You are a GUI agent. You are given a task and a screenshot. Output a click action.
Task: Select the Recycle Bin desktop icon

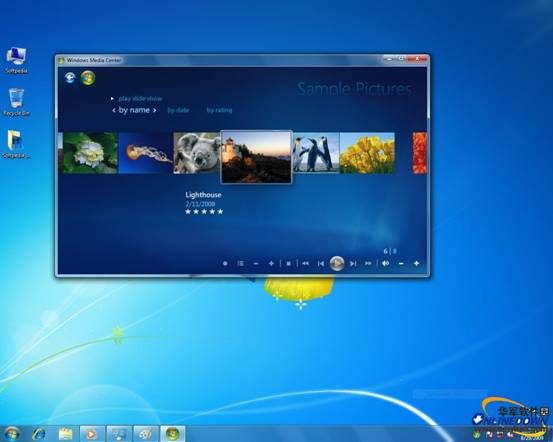pyautogui.click(x=16, y=103)
